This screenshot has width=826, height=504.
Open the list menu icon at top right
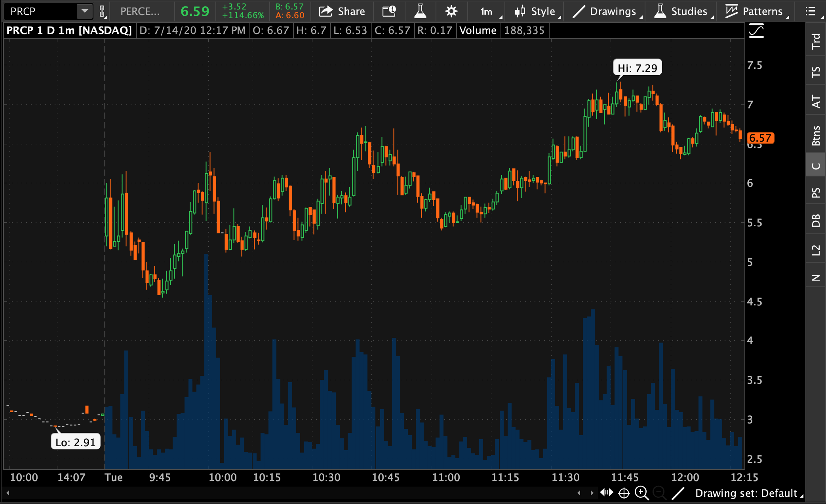(811, 11)
